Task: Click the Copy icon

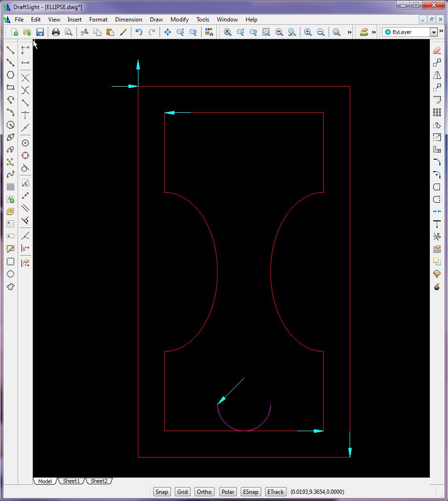Action: pyautogui.click(x=97, y=32)
